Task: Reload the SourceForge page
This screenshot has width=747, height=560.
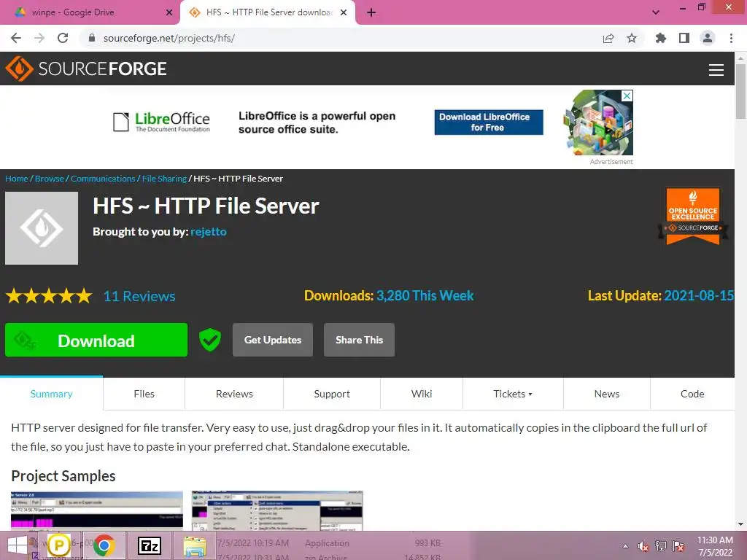Action: tap(63, 38)
